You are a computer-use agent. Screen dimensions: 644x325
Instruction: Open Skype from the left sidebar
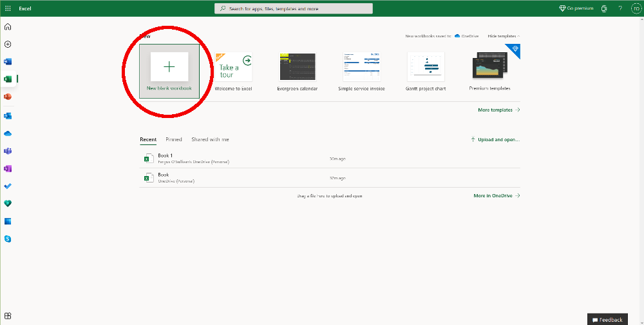click(8, 239)
